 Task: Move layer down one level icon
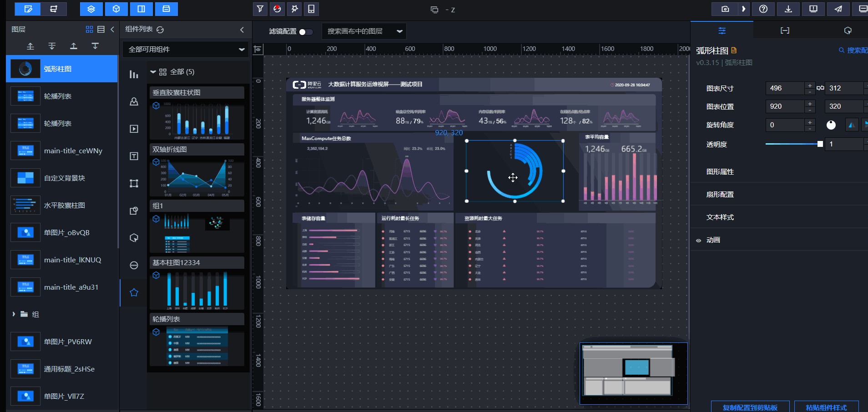pos(95,46)
